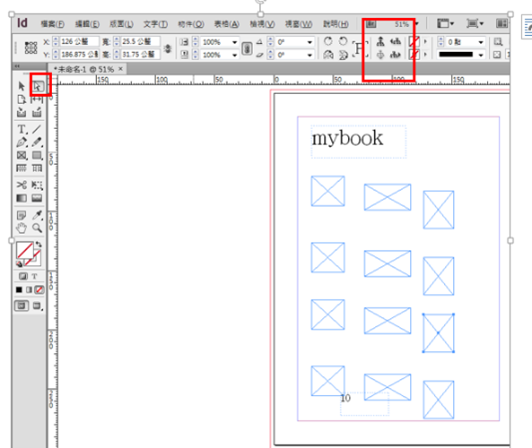Open the zoom level 51% dropdown
The width and height of the screenshot is (532, 448).
pos(417,24)
